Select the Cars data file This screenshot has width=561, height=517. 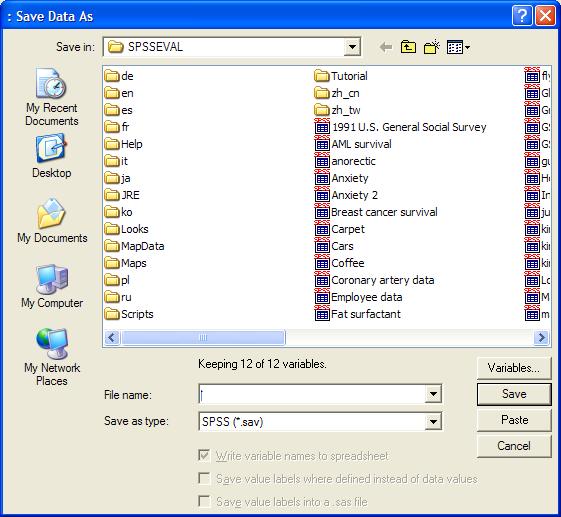coord(334,246)
